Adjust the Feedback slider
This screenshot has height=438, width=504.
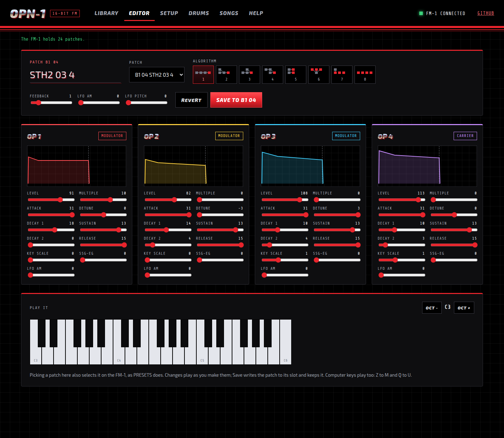(51, 103)
